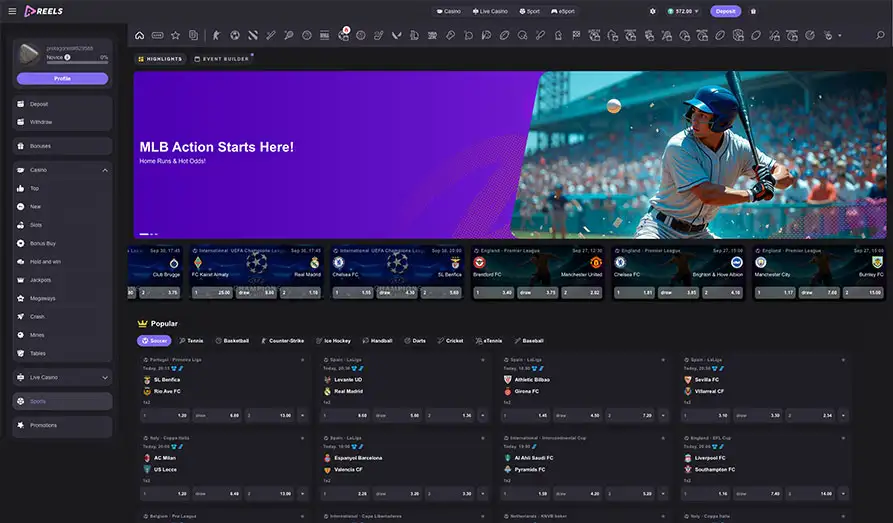Open the gift box icon beside Deposit
Image resolution: width=893 pixels, height=523 pixels.
click(753, 11)
